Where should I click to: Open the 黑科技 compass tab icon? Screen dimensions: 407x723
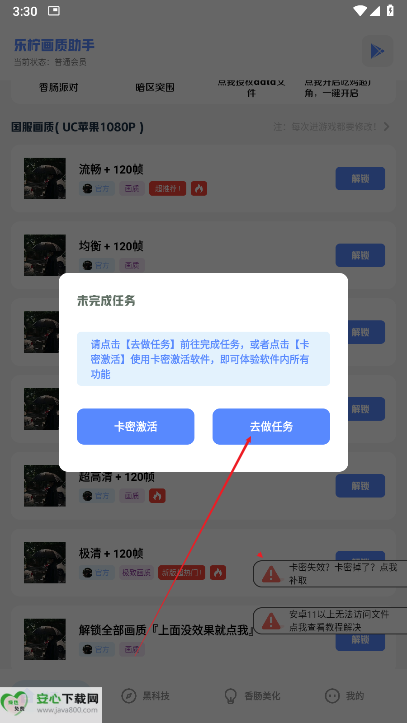(x=129, y=696)
